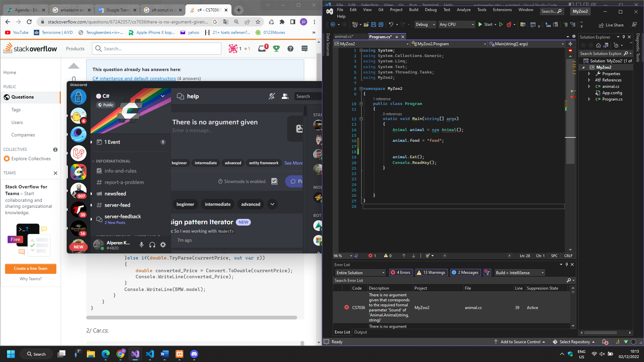644x362 pixels.
Task: Toggle the 4 Errors filter button
Action: coord(401,273)
